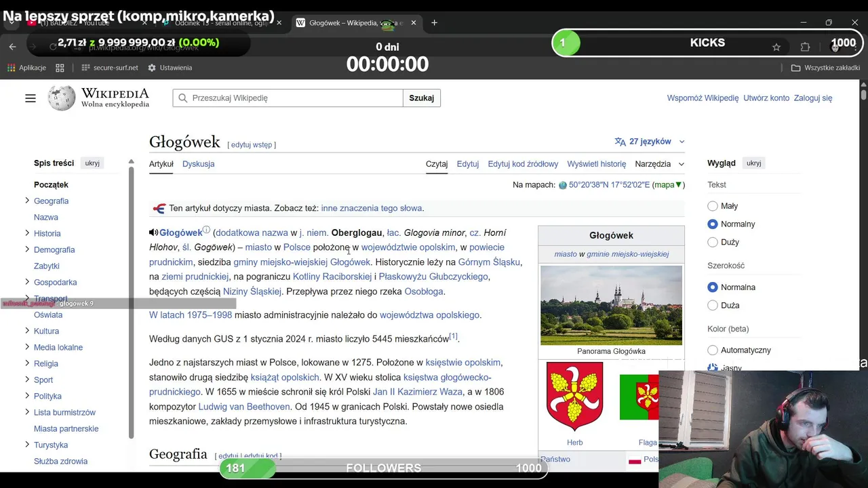This screenshot has width=868, height=488.
Task: Open a new browser tab with plus
Action: (434, 22)
